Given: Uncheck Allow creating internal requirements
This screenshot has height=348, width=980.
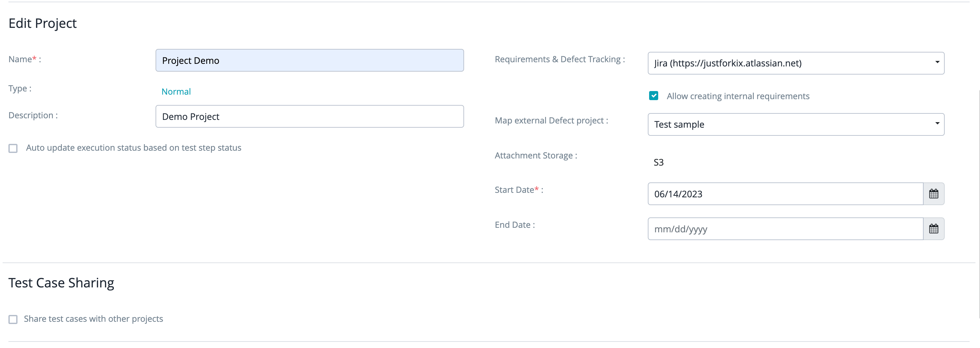Looking at the screenshot, I should pyautogui.click(x=653, y=96).
